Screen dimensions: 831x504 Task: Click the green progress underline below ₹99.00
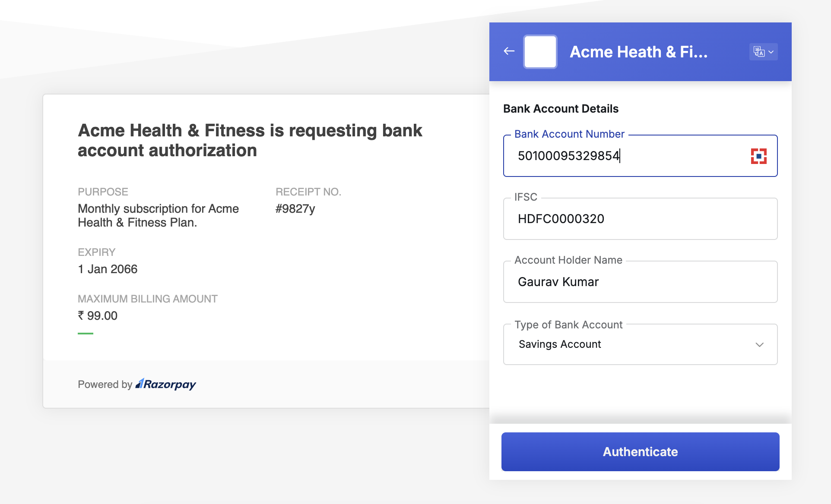pos(85,333)
